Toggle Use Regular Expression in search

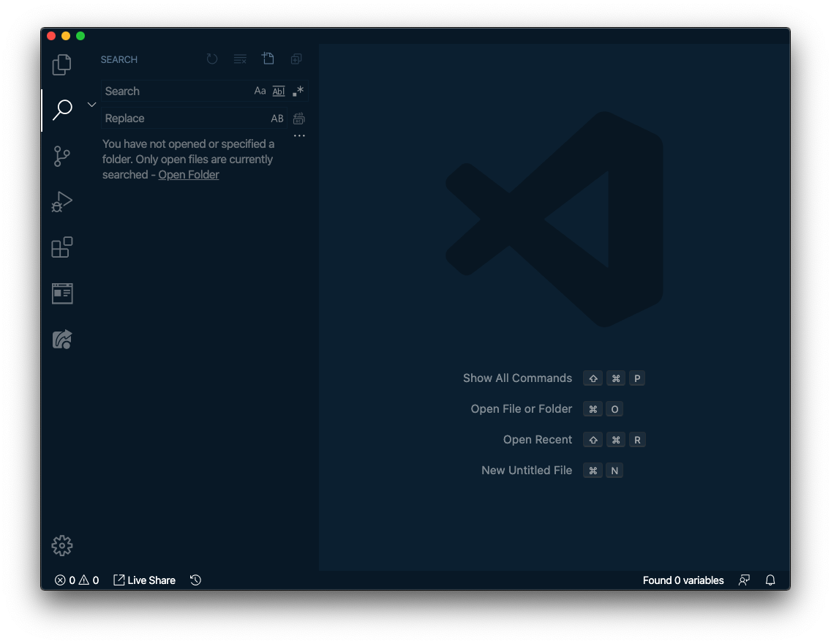(x=298, y=91)
